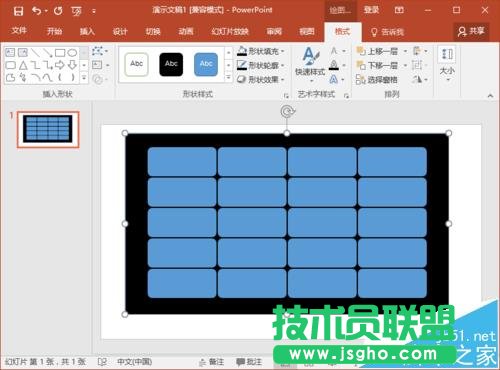500x370 pixels.
Task: Select the down block arrow shape
Action: click(x=72, y=65)
